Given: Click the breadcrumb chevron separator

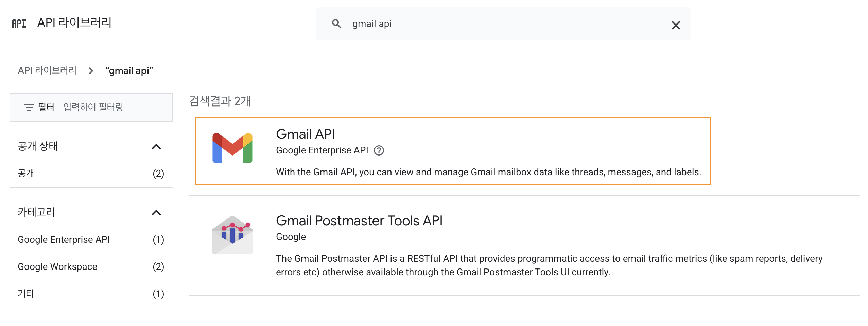Looking at the screenshot, I should [91, 71].
